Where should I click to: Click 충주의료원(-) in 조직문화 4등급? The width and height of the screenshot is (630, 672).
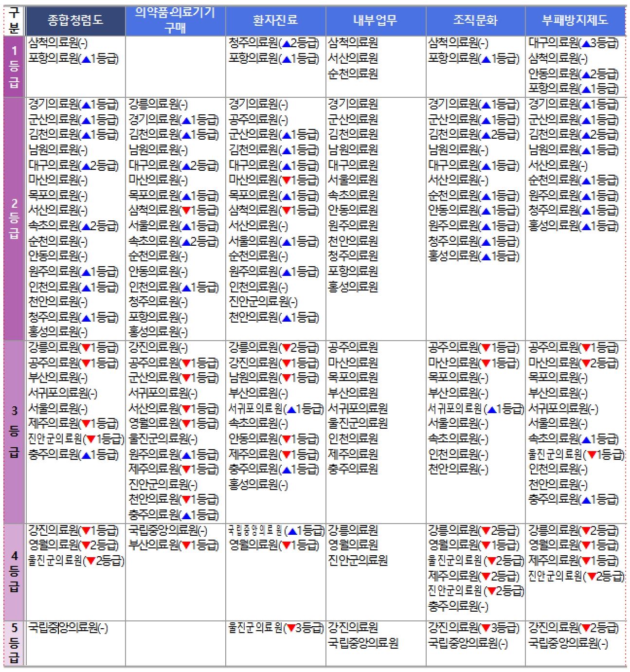click(458, 606)
